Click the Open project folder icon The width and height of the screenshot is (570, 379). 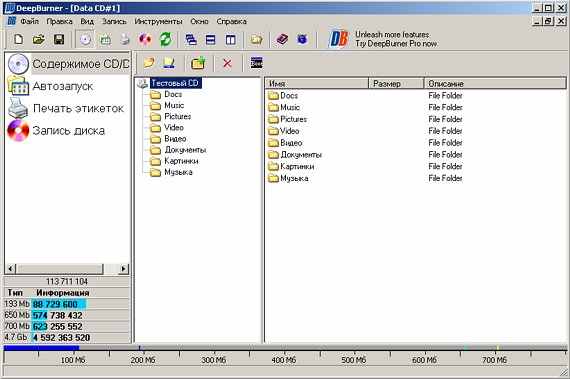[39, 39]
